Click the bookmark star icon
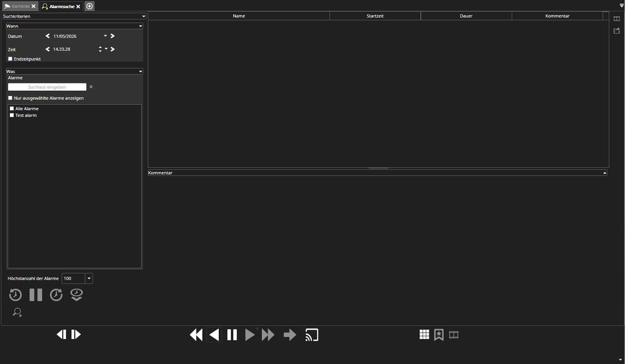The image size is (625, 364). [x=439, y=335]
